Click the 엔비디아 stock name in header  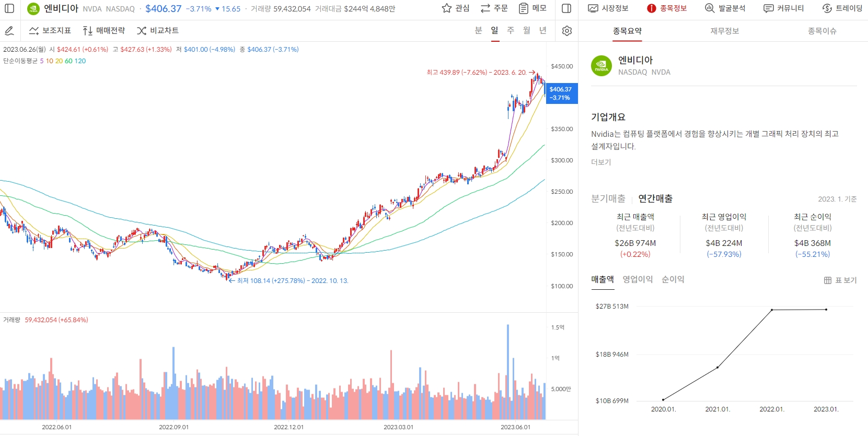coord(61,8)
